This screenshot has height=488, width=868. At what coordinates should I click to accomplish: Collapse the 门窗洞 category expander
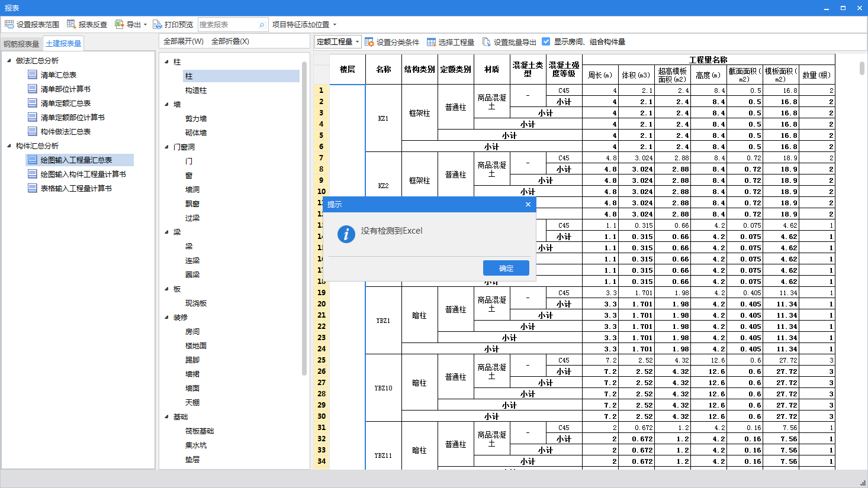[x=166, y=147]
